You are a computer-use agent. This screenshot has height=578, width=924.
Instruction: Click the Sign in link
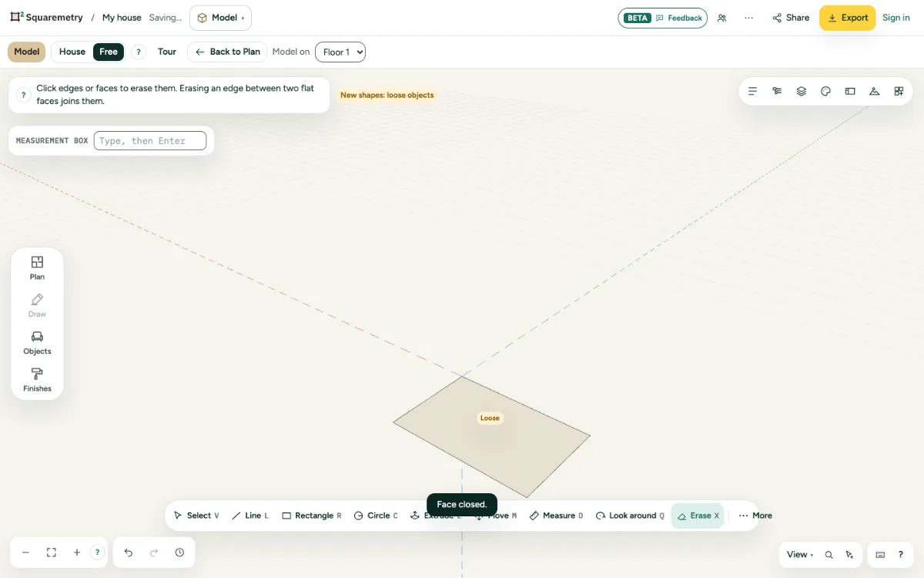(896, 18)
